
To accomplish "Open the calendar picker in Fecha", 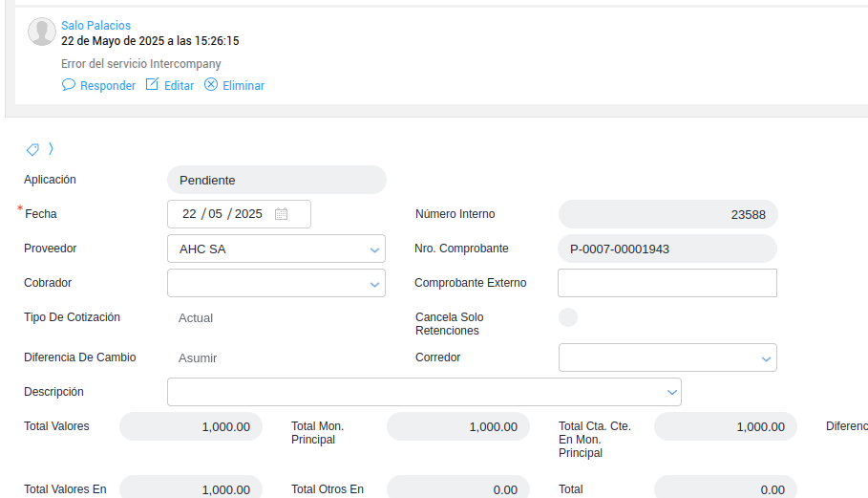I will pos(282,214).
